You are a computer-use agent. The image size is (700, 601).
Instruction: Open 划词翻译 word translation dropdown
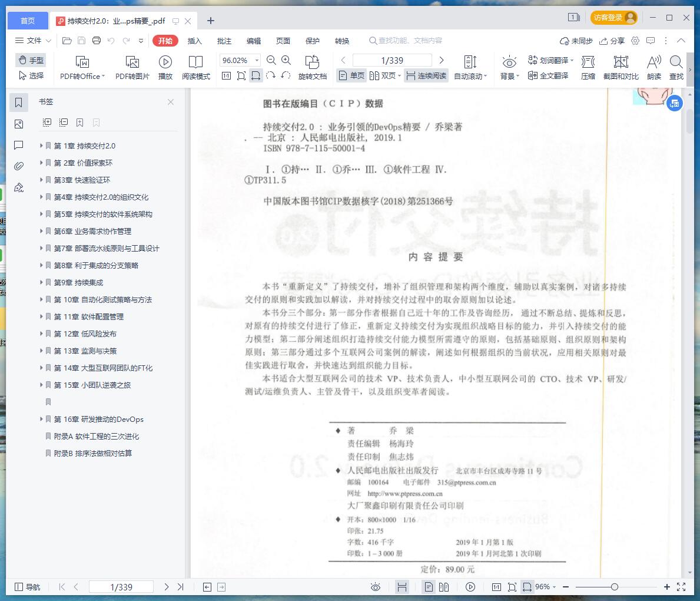[x=550, y=60]
